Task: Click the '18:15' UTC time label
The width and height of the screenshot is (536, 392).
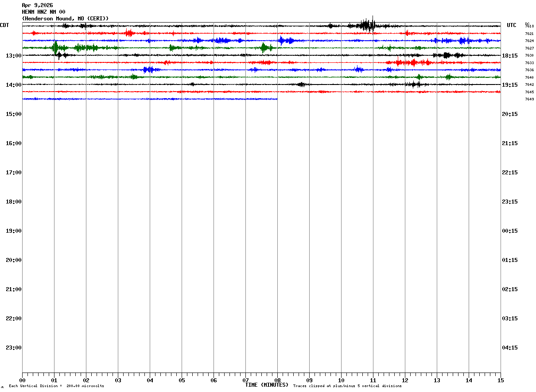Action: pyautogui.click(x=510, y=56)
